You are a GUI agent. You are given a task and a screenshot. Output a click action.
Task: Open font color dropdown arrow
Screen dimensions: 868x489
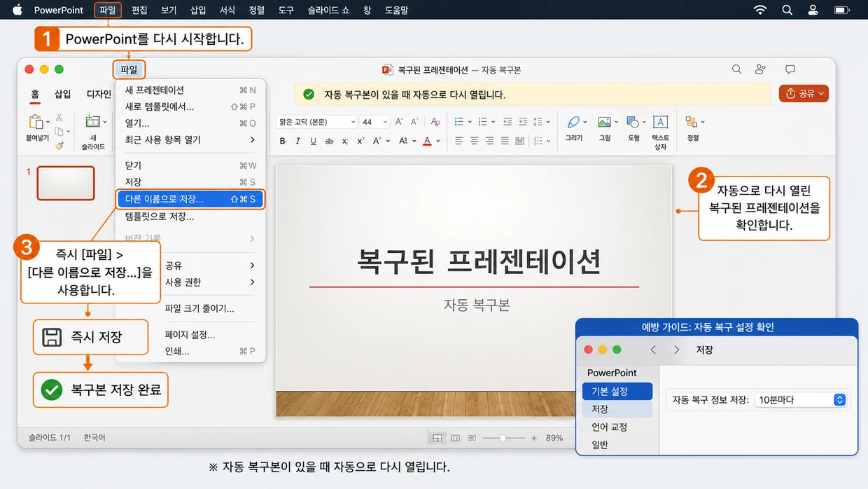(x=438, y=141)
